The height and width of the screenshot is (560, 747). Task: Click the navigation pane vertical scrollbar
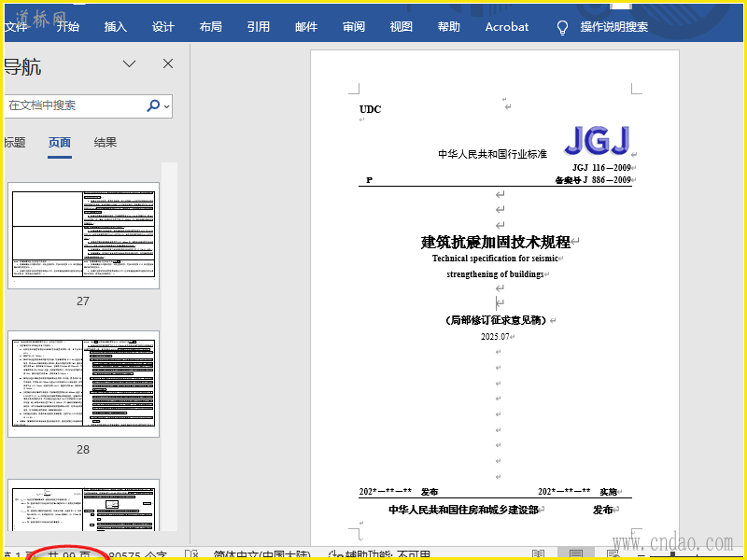pyautogui.click(x=169, y=346)
